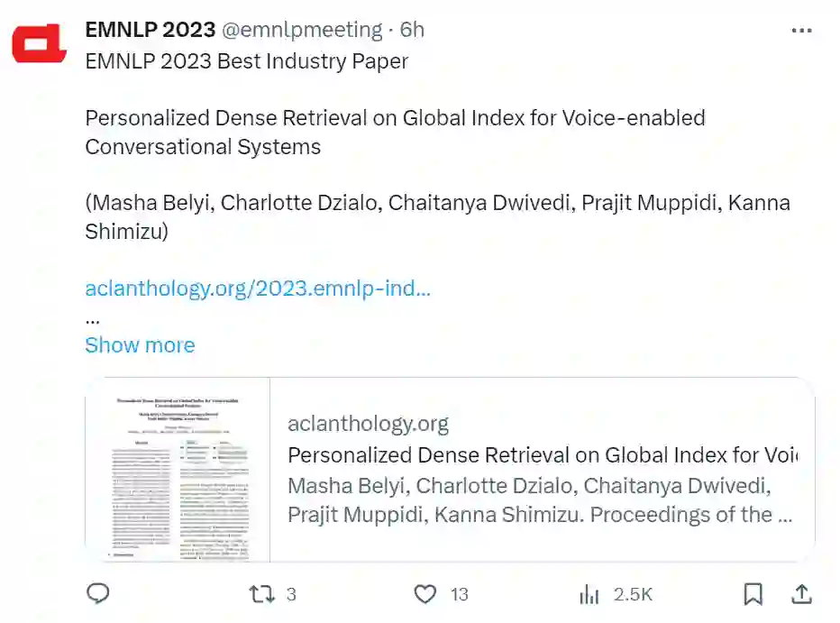Viewport: 840px width, 623px height.
Task: Click the 2.5K view count
Action: (x=633, y=594)
